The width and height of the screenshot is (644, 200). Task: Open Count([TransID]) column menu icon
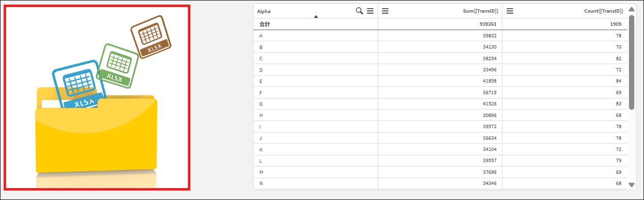[510, 11]
